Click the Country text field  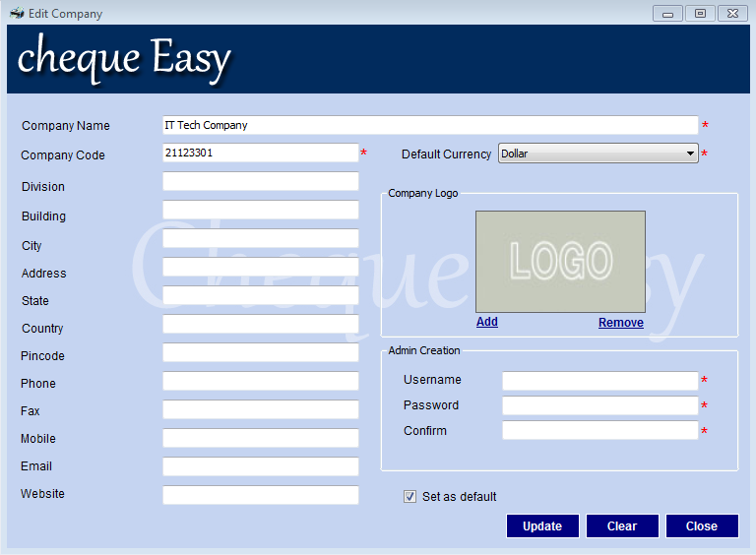tap(260, 324)
